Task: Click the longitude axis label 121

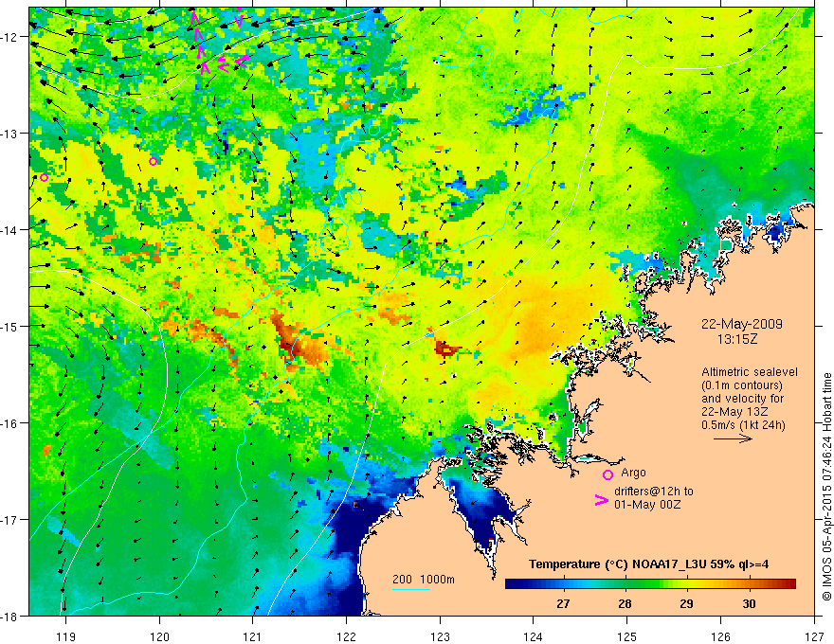Action: 253,636
